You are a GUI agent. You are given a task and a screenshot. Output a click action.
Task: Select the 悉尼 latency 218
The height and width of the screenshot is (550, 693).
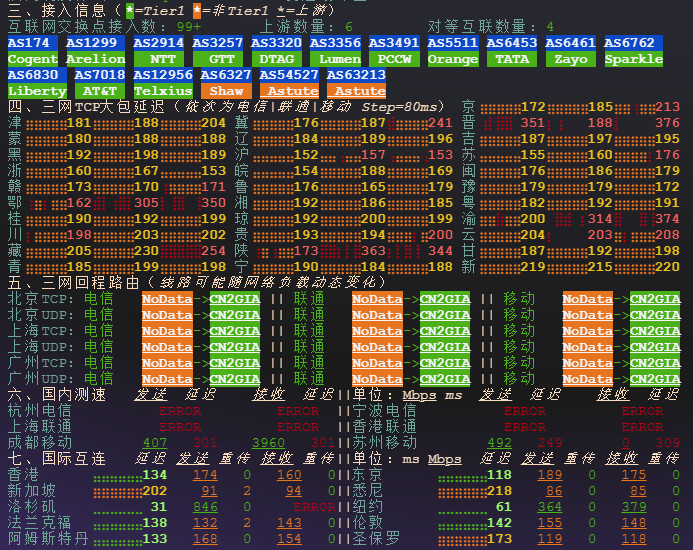tap(499, 491)
